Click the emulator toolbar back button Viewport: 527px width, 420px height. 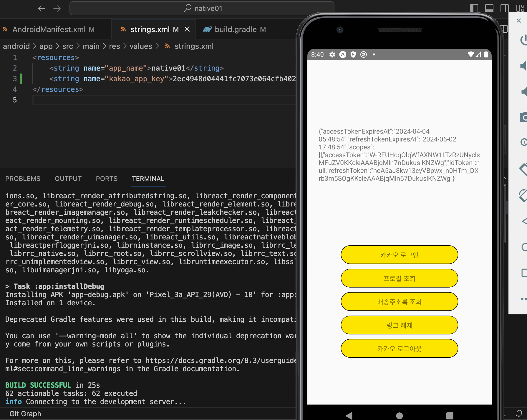(x=524, y=221)
